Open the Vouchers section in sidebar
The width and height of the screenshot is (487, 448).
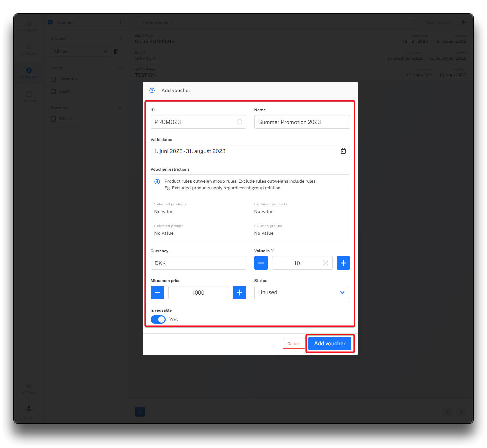click(29, 73)
